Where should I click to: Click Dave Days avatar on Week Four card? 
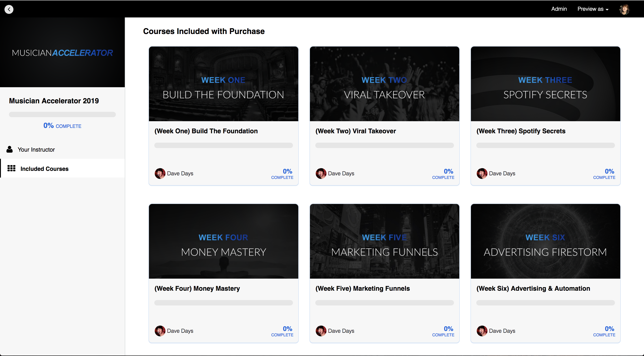pyautogui.click(x=160, y=331)
